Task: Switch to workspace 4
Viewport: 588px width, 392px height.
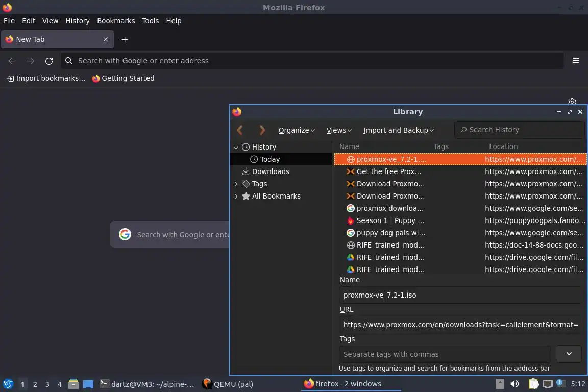Action: [60, 384]
